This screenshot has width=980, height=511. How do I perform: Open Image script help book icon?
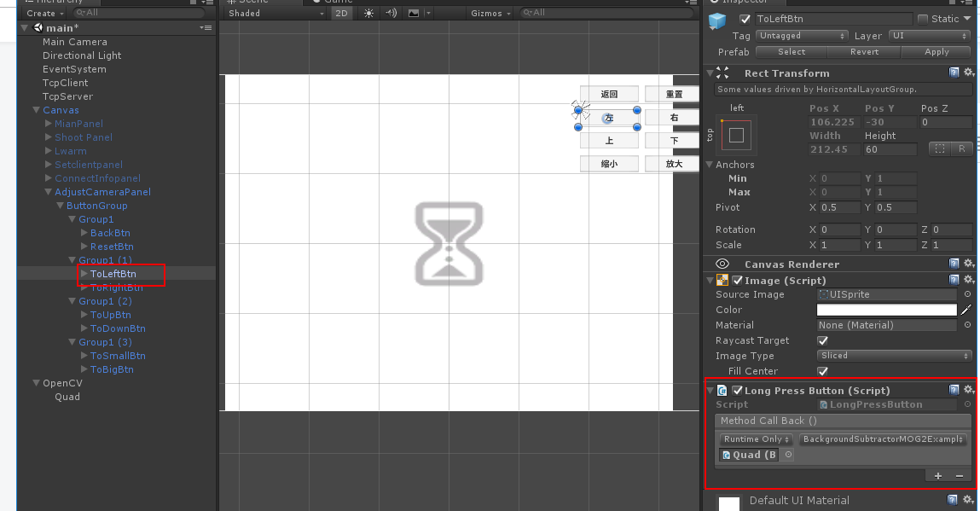(x=954, y=280)
